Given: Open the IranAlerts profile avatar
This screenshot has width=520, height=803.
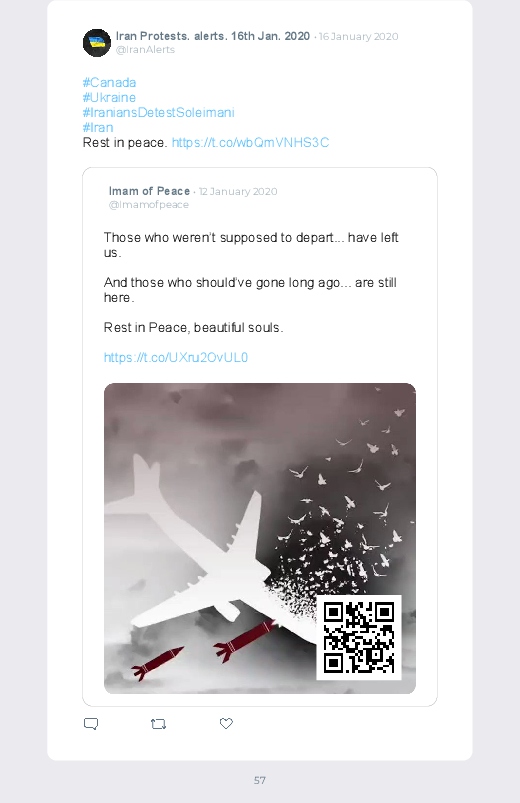Looking at the screenshot, I should click(97, 43).
